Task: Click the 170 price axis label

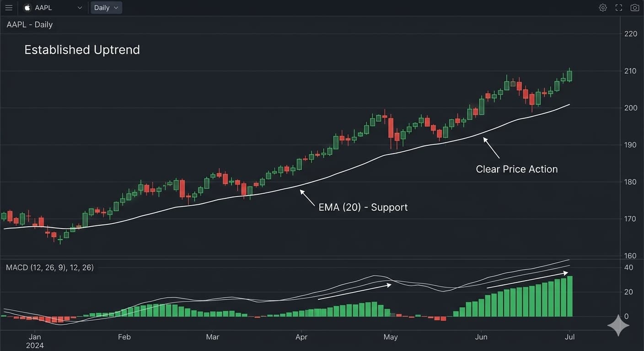Action: point(631,219)
